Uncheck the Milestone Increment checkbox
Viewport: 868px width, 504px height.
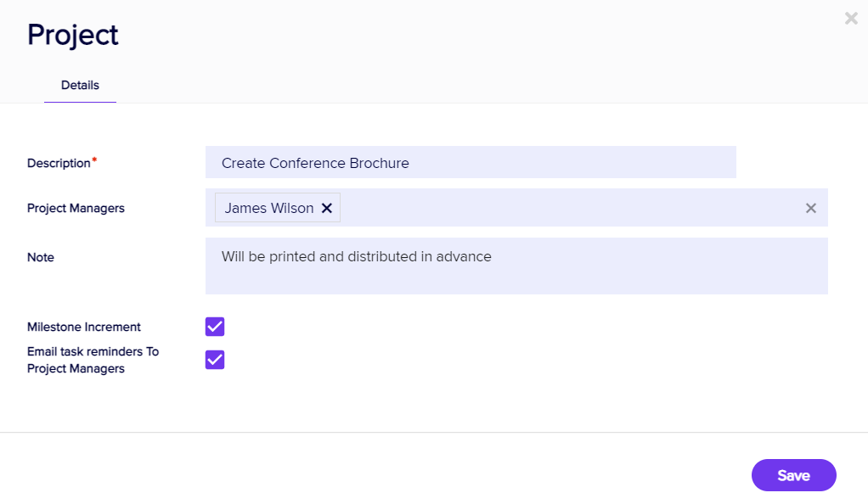click(x=215, y=327)
